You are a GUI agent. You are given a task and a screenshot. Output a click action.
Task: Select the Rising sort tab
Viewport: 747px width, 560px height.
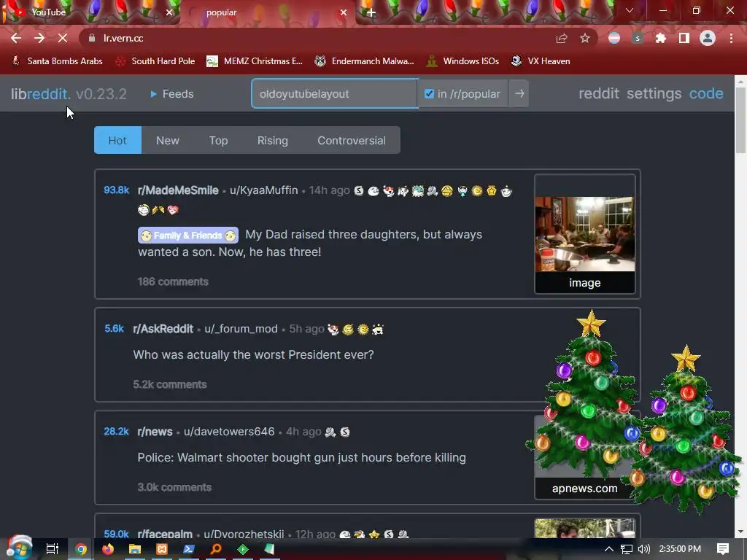click(273, 140)
